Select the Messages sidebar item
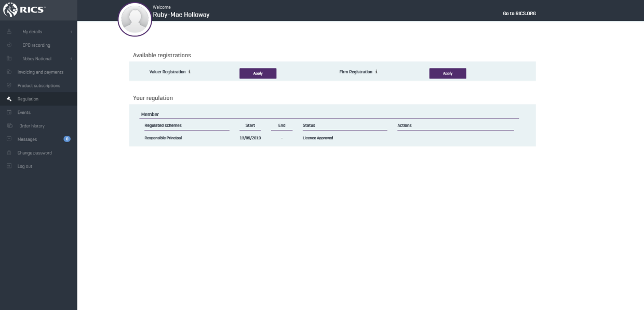This screenshot has width=644, height=310. click(x=27, y=139)
